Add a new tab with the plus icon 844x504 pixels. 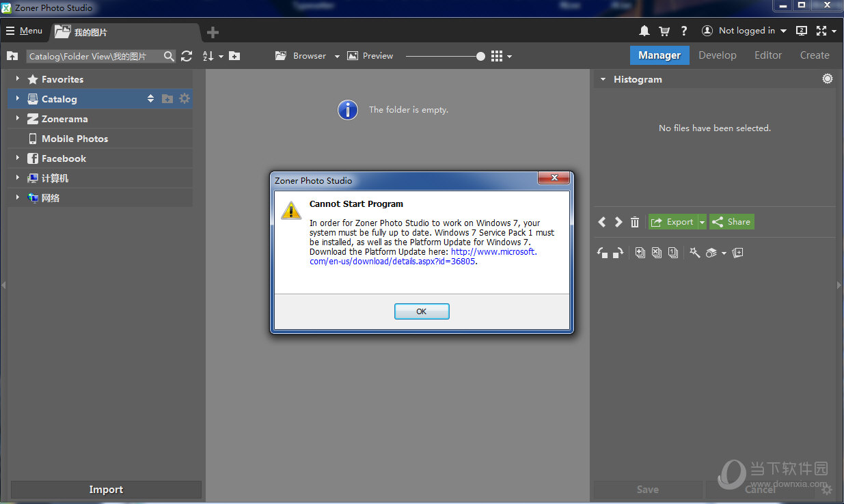pos(213,32)
